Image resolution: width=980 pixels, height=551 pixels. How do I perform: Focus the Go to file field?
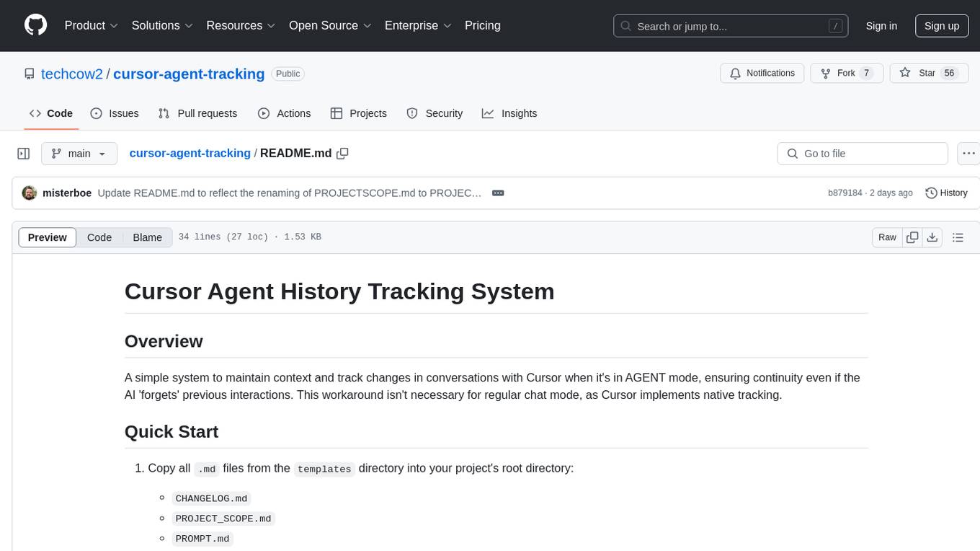(863, 154)
